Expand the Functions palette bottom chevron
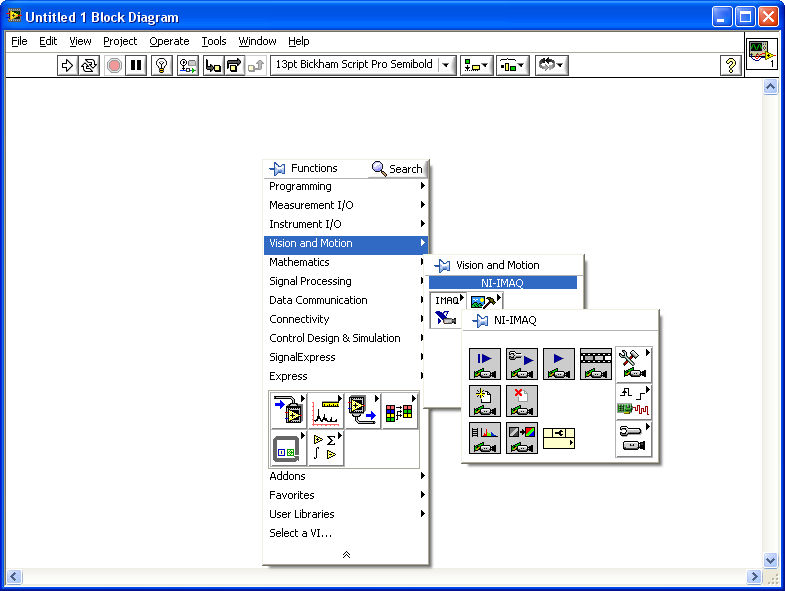This screenshot has height=591, width=785. pyautogui.click(x=346, y=554)
